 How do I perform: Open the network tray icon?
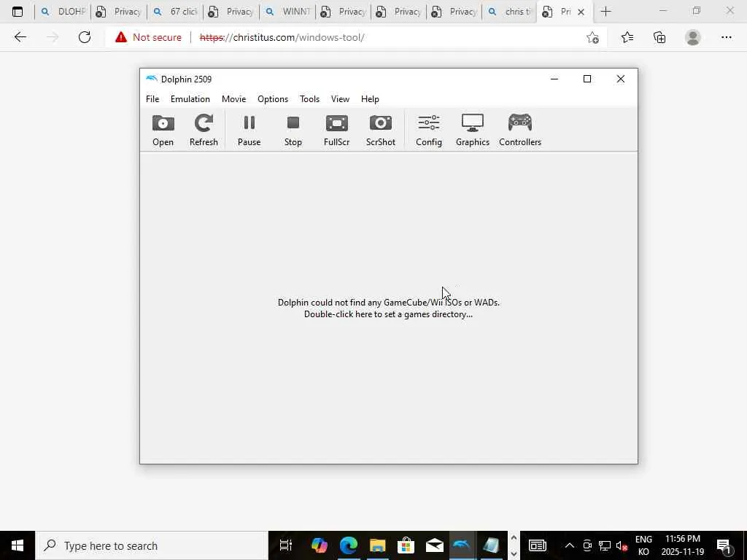tap(605, 545)
